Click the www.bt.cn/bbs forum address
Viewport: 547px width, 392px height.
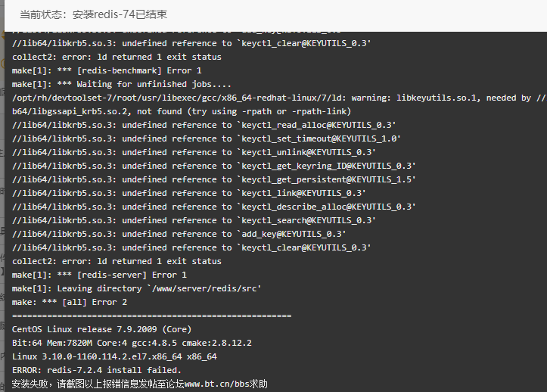click(x=216, y=384)
